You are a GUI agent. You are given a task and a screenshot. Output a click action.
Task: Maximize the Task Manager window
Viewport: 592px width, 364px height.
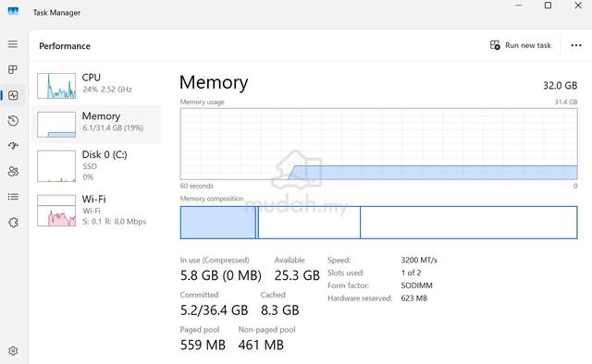point(548,6)
